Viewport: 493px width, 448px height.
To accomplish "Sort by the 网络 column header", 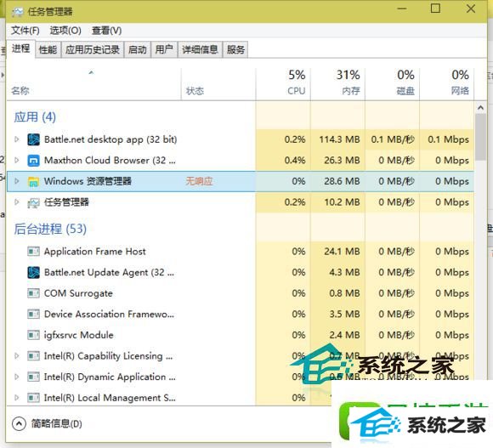I will (447, 84).
